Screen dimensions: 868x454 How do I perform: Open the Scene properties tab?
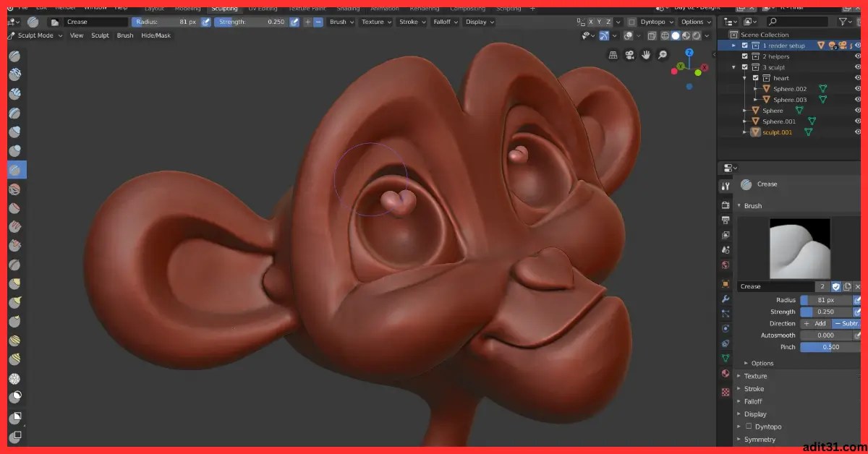[x=726, y=249]
